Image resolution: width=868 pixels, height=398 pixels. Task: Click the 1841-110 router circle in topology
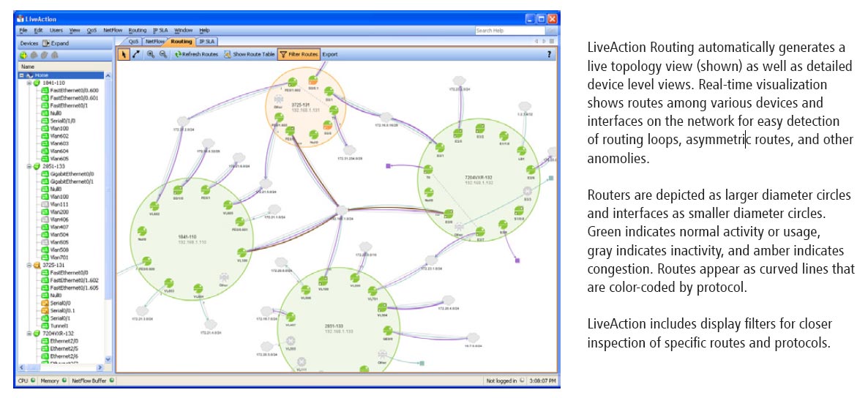click(x=192, y=240)
